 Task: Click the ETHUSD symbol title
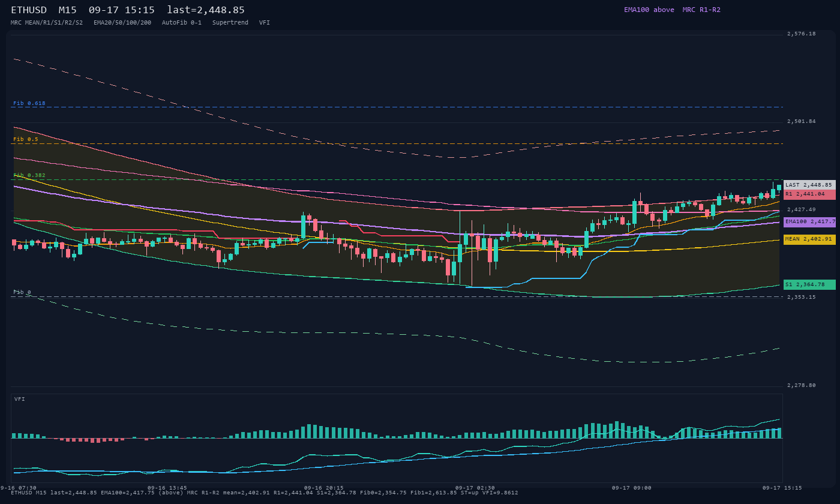[x=29, y=10]
